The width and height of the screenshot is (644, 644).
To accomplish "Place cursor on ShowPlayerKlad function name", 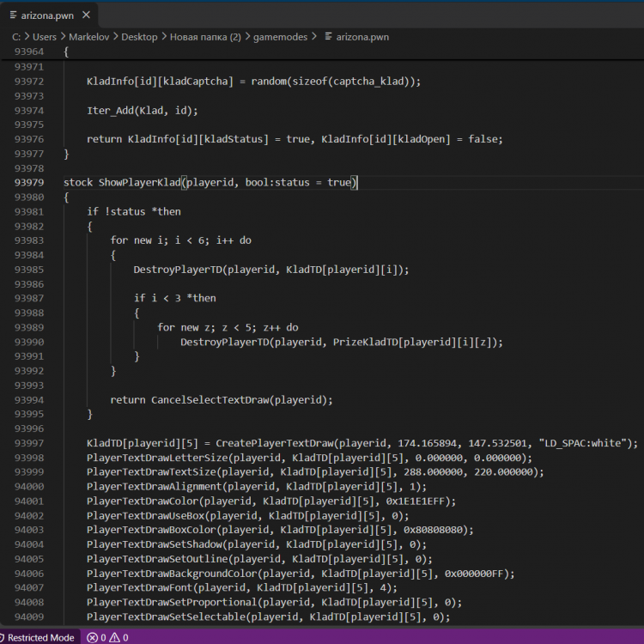I will click(x=140, y=182).
